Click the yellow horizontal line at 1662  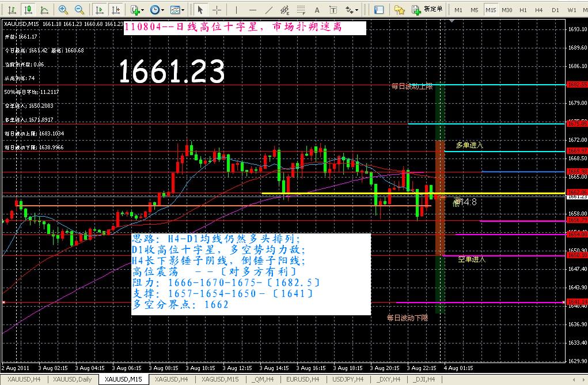[x=346, y=193]
